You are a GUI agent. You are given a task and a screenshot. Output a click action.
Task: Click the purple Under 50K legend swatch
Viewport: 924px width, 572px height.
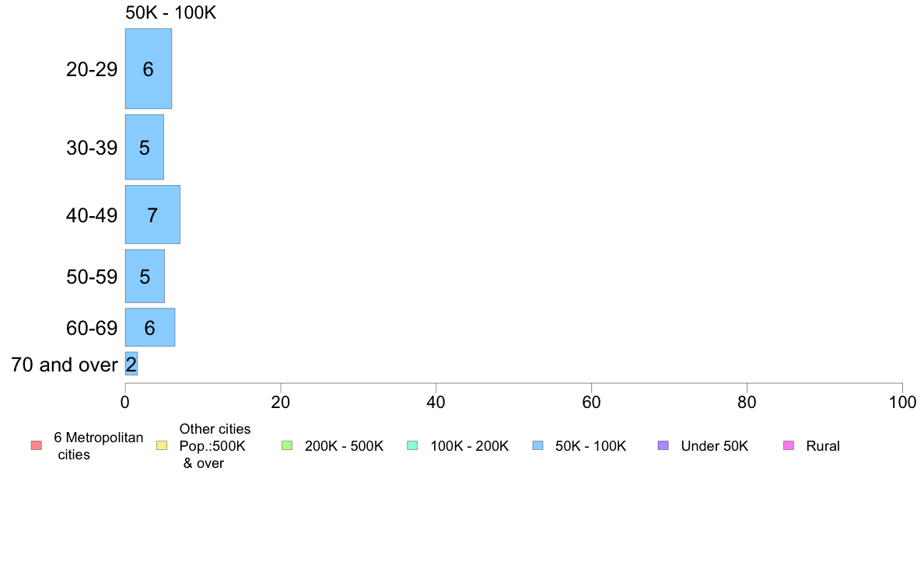[663, 446]
